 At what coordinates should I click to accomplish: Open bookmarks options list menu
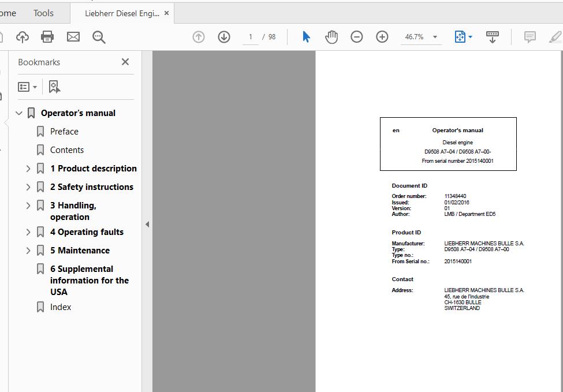pyautogui.click(x=27, y=87)
